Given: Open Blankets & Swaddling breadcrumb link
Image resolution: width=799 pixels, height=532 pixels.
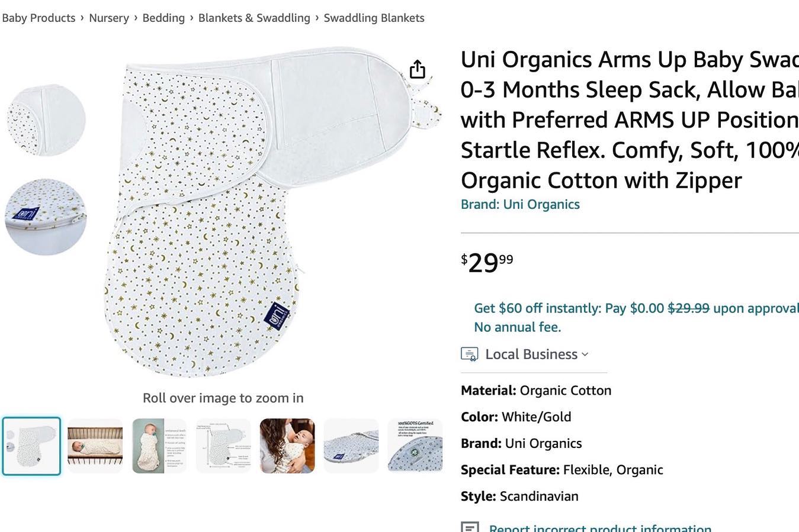Looking at the screenshot, I should [254, 18].
